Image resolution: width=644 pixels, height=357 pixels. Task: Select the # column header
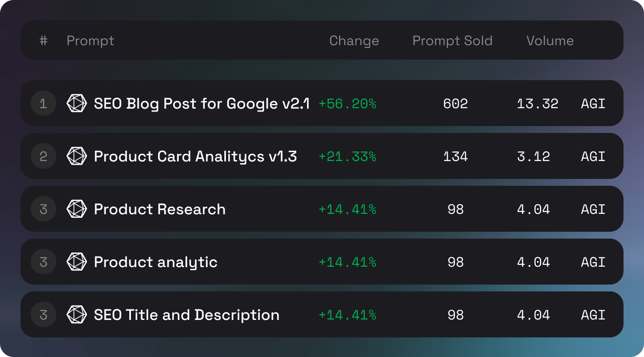(x=43, y=40)
